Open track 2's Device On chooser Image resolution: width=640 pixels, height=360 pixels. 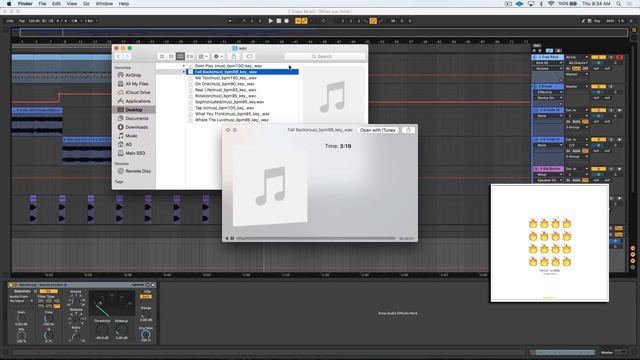coord(548,98)
